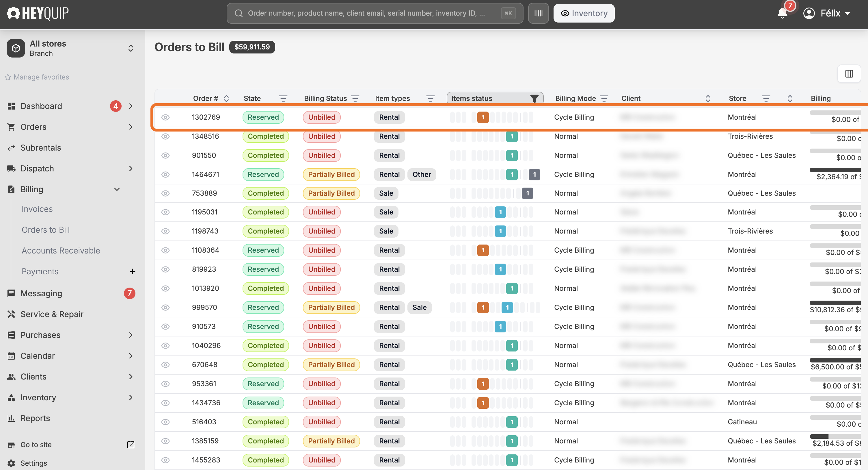Filter by Billing Mode column icon
This screenshot has width=868, height=470.
(x=604, y=99)
